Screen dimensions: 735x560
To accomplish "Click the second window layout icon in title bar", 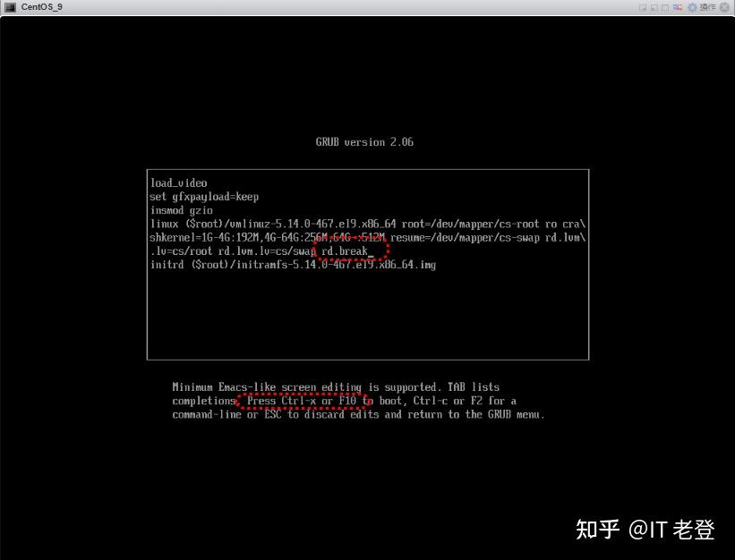I will point(654,7).
